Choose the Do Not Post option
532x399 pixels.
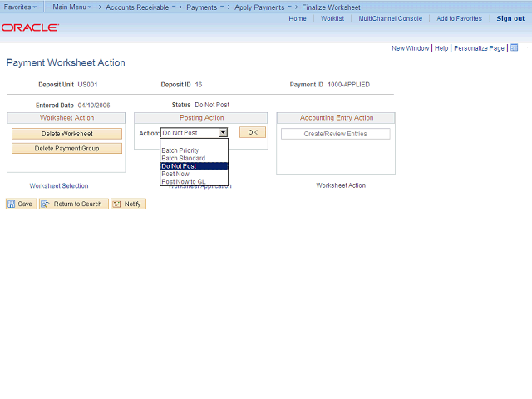coord(194,166)
